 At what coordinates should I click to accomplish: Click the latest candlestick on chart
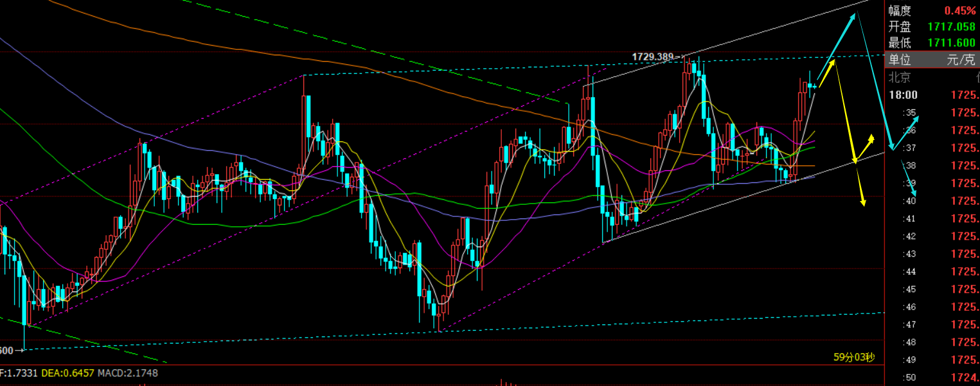pyautogui.click(x=814, y=85)
